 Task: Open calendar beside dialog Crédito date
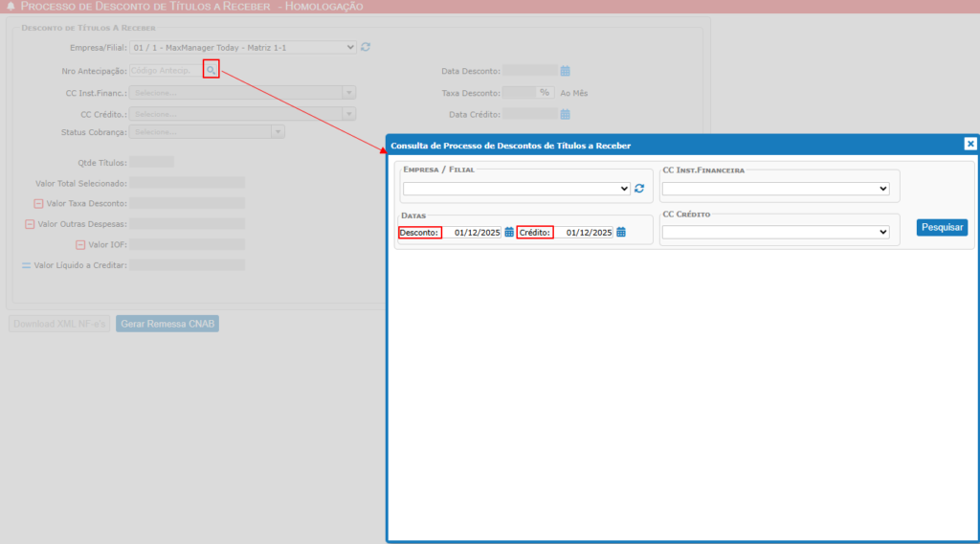click(621, 232)
